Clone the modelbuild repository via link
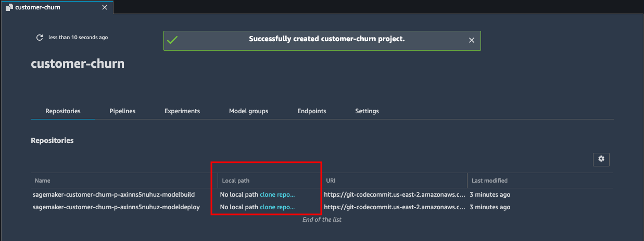This screenshot has width=644, height=241. pyautogui.click(x=277, y=195)
